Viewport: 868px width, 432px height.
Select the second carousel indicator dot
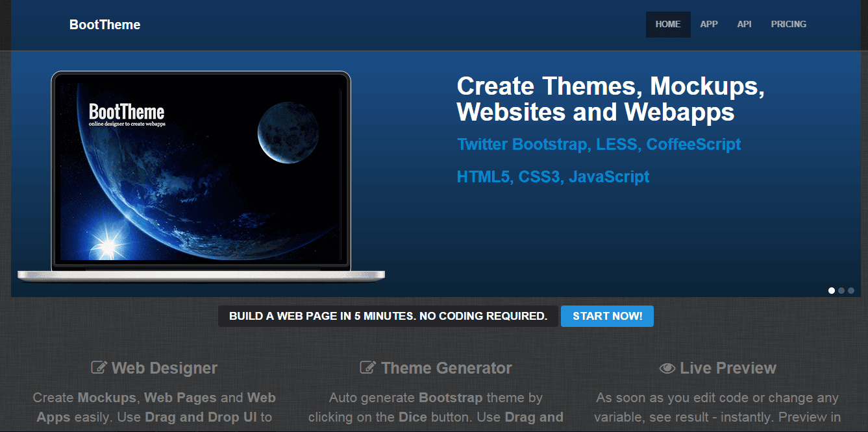[x=841, y=291]
